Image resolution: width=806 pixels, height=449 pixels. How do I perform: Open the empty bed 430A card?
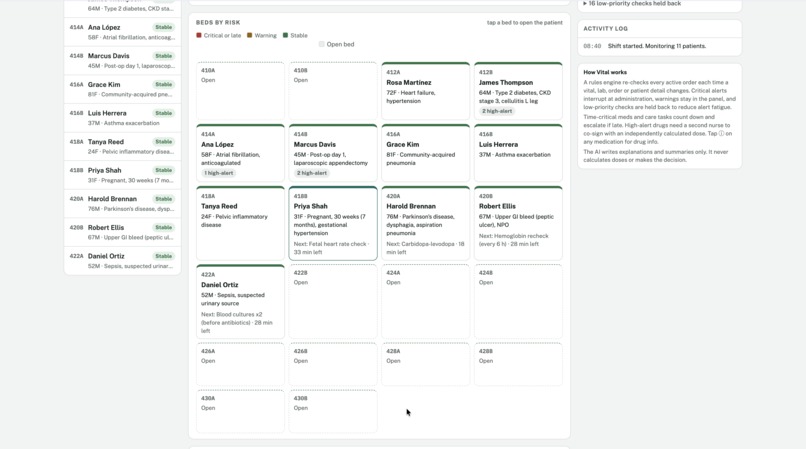point(240,411)
